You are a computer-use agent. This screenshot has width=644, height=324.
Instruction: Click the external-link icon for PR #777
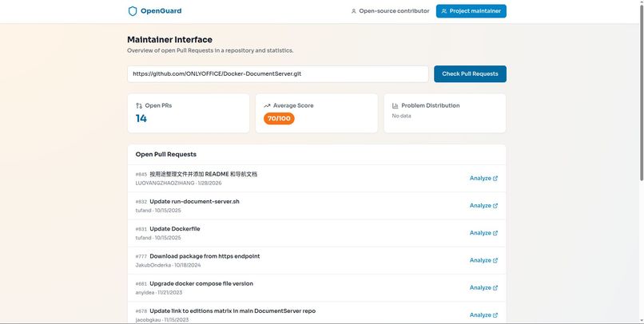coord(495,260)
